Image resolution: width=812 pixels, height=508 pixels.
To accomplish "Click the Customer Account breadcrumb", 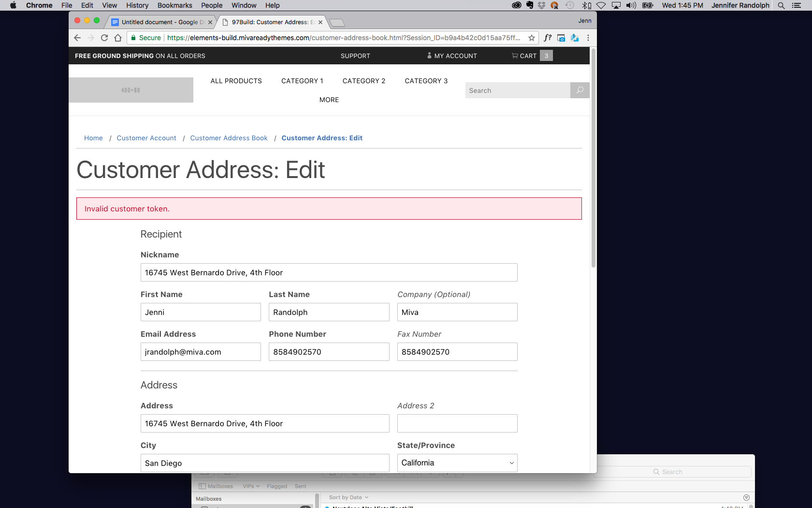I will pos(146,138).
